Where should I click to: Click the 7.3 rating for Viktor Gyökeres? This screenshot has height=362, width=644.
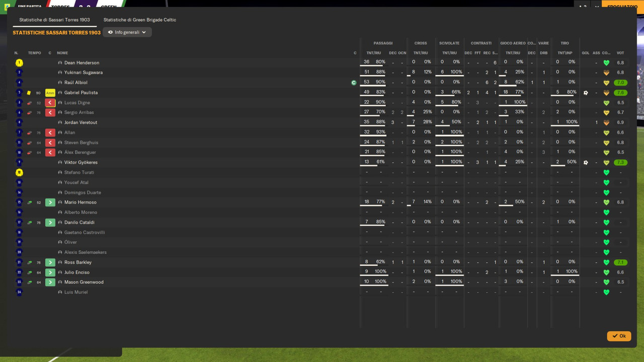pyautogui.click(x=620, y=163)
